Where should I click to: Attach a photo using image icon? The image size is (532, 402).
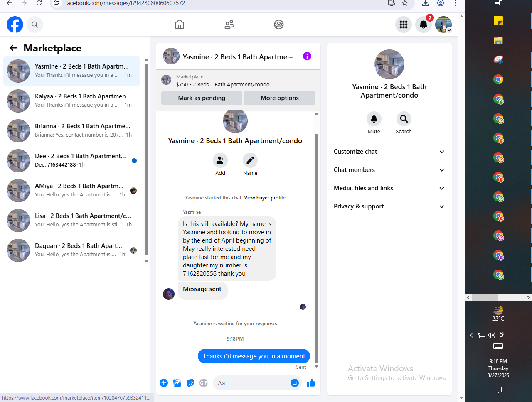(x=177, y=383)
